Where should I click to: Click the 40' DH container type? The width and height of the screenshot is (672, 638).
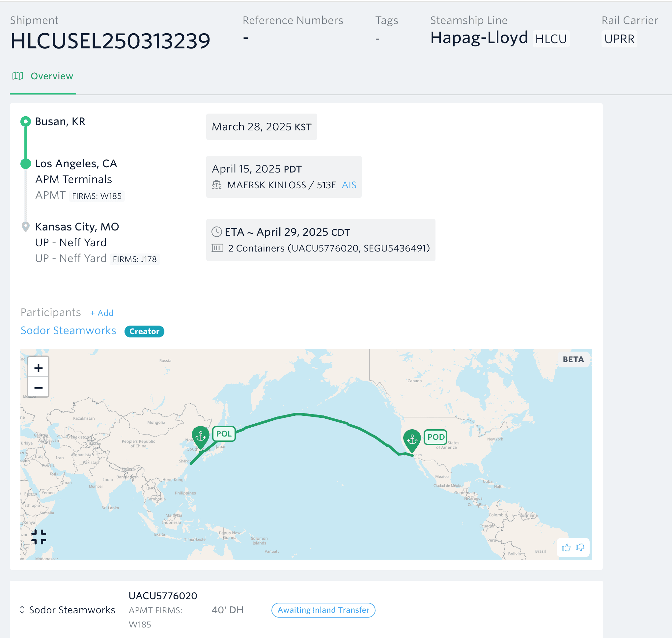click(x=228, y=610)
